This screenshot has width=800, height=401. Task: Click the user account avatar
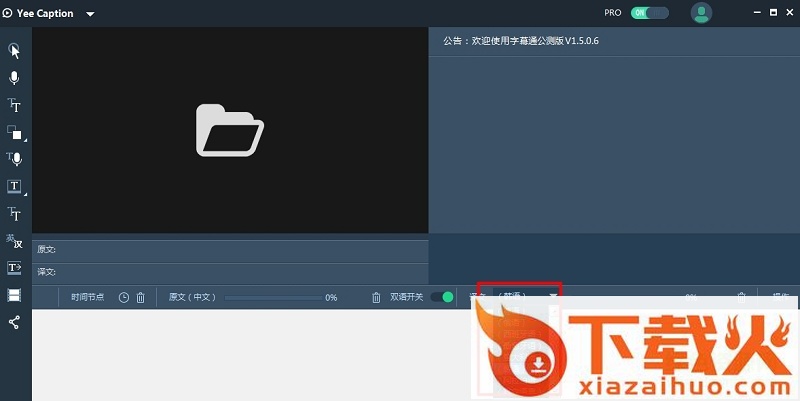pos(702,13)
